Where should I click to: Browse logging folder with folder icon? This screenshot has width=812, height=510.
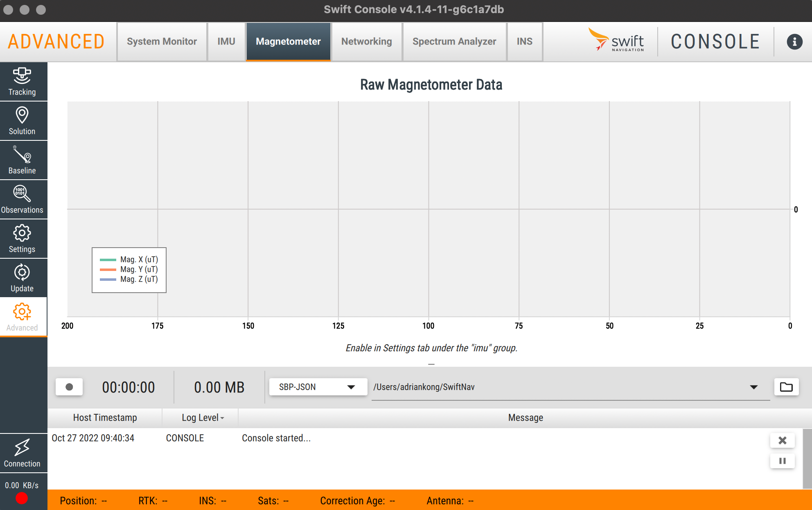point(786,387)
